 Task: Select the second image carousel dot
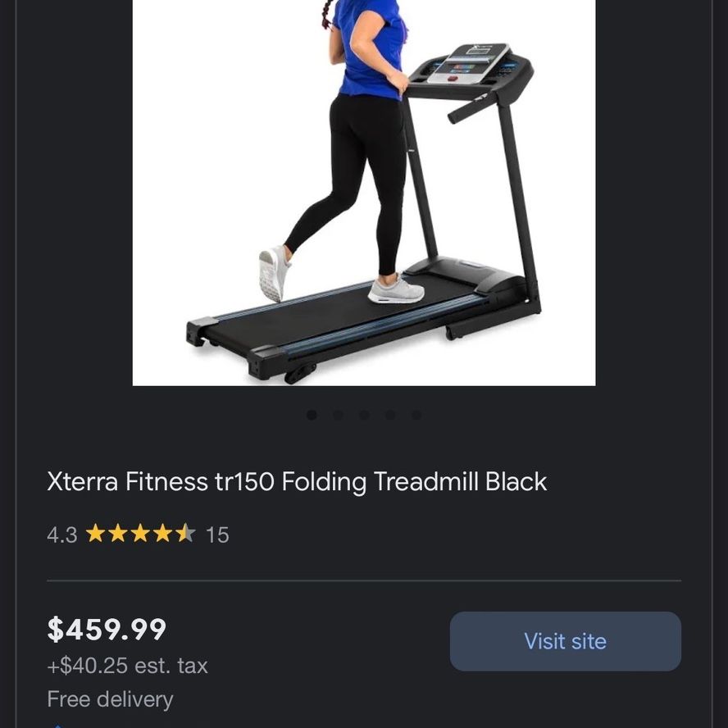pyautogui.click(x=338, y=415)
